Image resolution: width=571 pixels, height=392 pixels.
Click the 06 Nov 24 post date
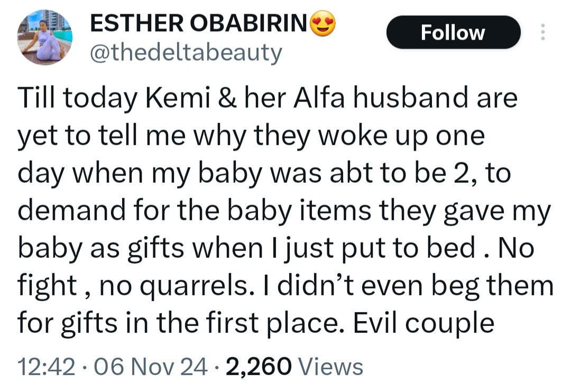150,366
